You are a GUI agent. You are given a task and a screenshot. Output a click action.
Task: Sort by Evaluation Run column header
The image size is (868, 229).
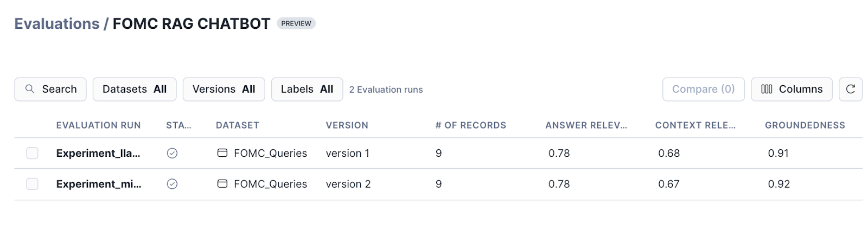pyautogui.click(x=98, y=125)
